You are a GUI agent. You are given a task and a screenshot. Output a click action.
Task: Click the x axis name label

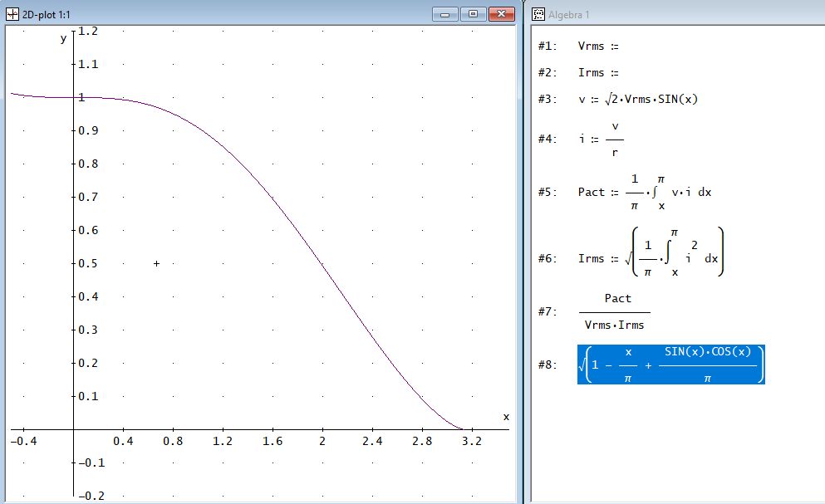(506, 417)
